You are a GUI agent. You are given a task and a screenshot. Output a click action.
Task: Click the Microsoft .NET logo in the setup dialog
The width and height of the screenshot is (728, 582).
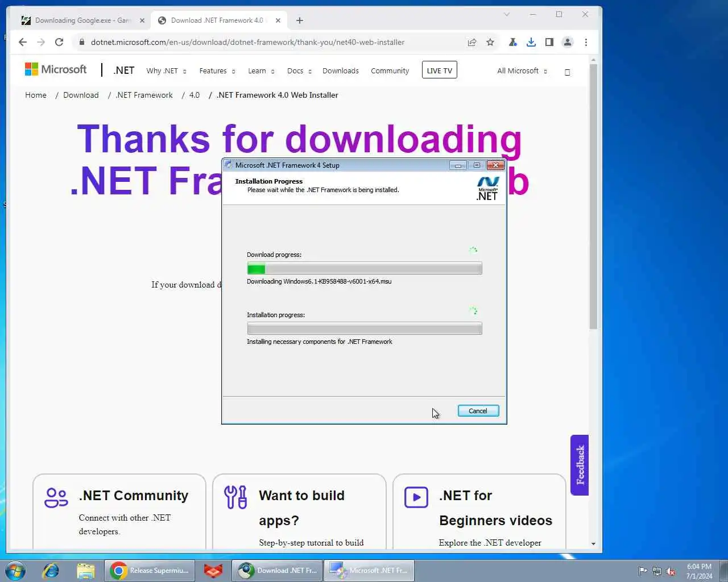point(487,189)
